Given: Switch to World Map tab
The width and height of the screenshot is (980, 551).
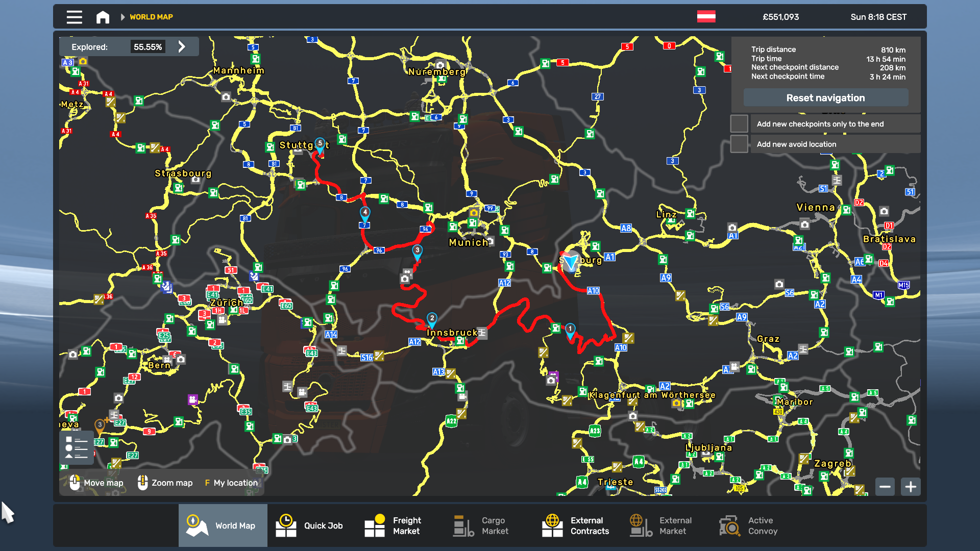Looking at the screenshot, I should pyautogui.click(x=223, y=525).
